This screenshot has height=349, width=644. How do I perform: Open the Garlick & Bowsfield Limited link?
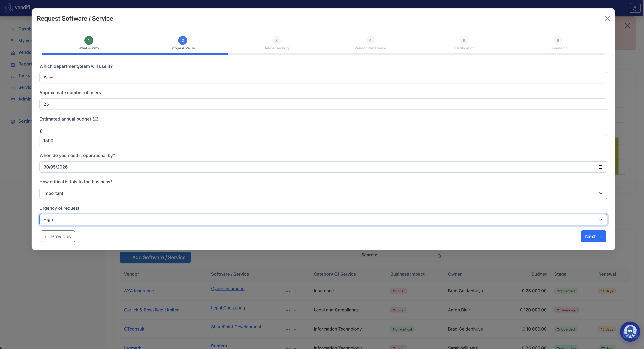click(152, 310)
